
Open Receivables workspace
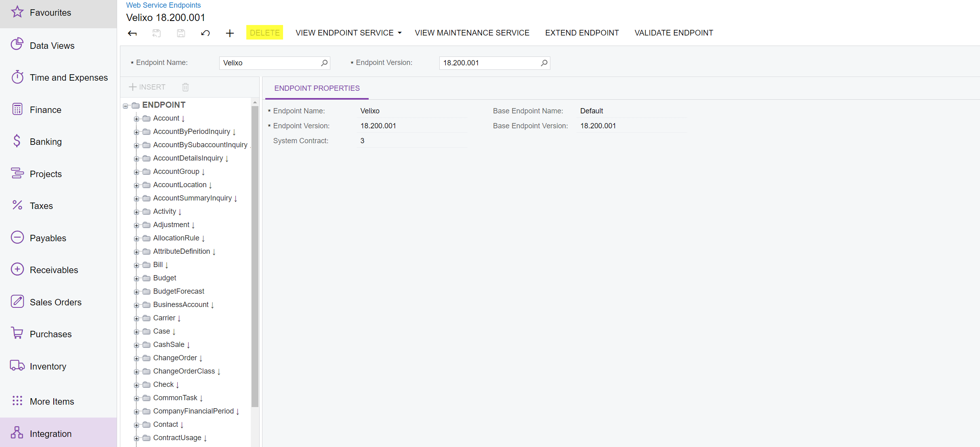click(59, 270)
